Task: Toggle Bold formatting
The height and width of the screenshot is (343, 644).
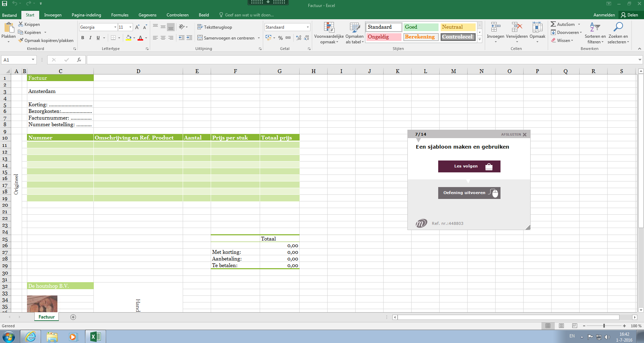Action: coord(83,38)
